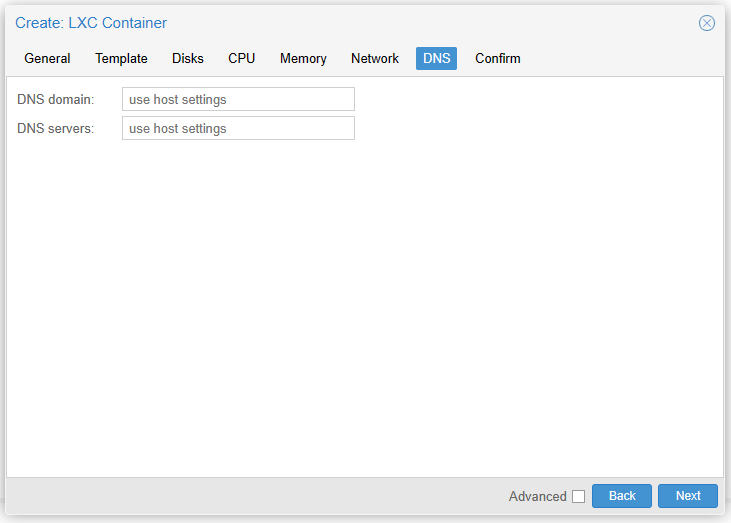Select the CPU tab
This screenshot has height=523, width=731.
coord(241,59)
